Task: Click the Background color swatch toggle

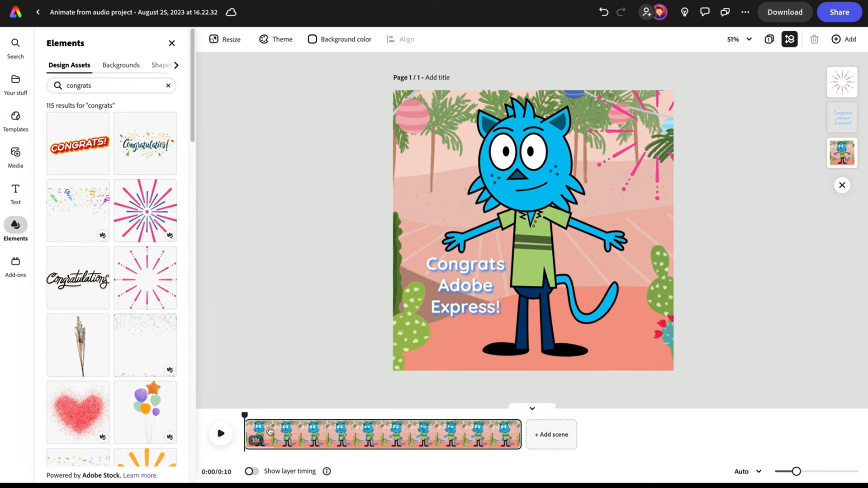Action: pyautogui.click(x=312, y=39)
